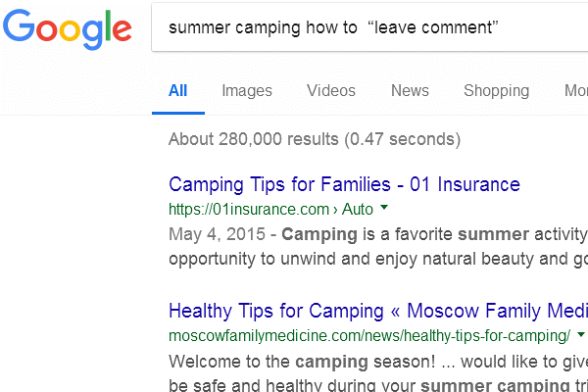Viewport: 588px width, 392px height.
Task: Switch to the Images tab
Action: (247, 91)
